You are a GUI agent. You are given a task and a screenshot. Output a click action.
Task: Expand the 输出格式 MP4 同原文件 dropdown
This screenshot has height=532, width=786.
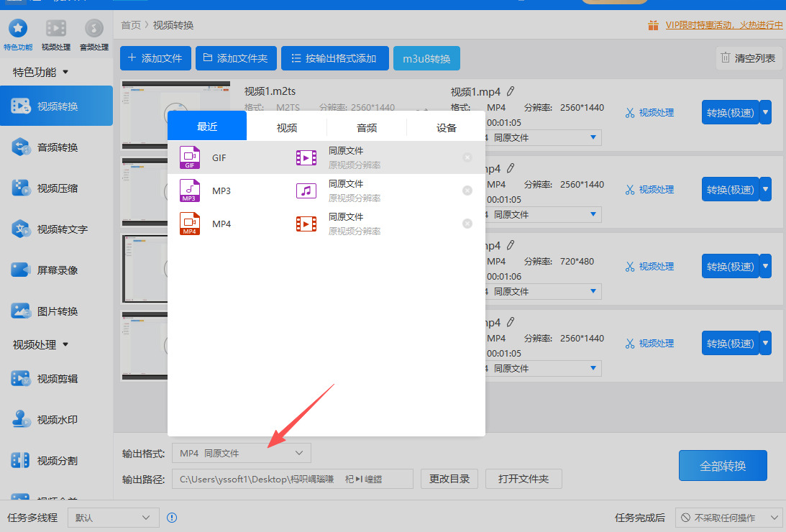click(242, 454)
